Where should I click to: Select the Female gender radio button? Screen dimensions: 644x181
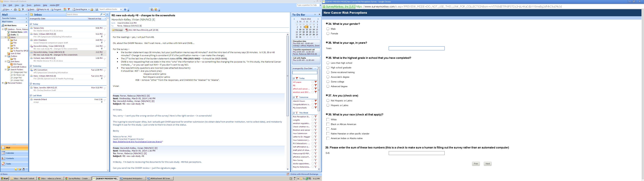[328, 34]
